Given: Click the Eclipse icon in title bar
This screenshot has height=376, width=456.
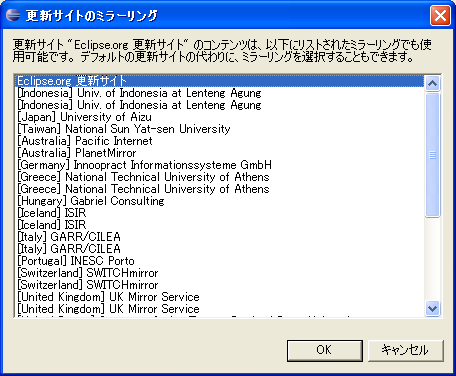Looking at the screenshot, I should click(13, 15).
